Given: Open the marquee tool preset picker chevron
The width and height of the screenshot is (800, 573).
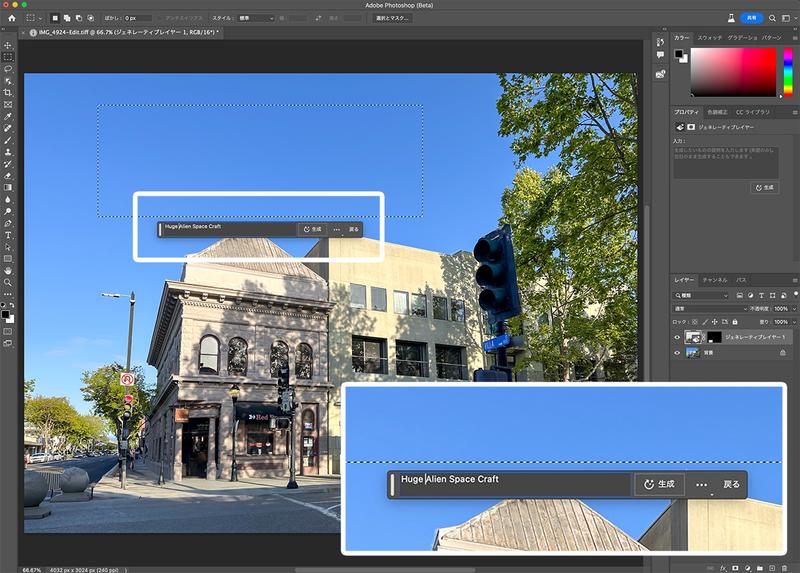Looking at the screenshot, I should 40,18.
